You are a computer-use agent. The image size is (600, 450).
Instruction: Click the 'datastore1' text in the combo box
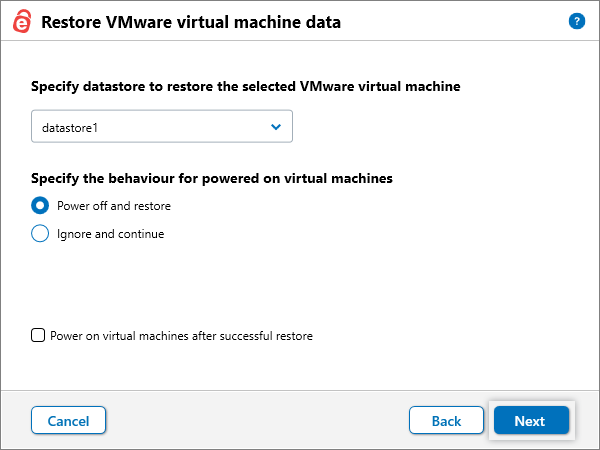pyautogui.click(x=71, y=127)
